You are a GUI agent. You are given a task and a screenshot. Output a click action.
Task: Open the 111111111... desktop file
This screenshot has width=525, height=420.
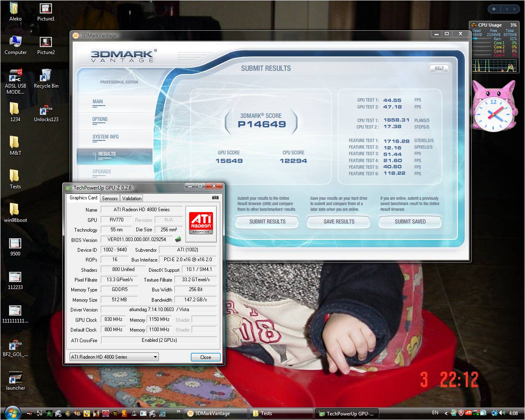pyautogui.click(x=15, y=314)
